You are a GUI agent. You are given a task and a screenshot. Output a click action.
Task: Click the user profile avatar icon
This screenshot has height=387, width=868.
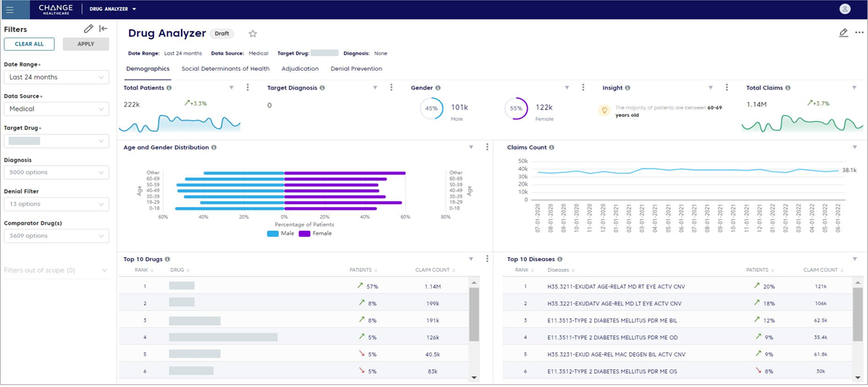click(x=844, y=9)
